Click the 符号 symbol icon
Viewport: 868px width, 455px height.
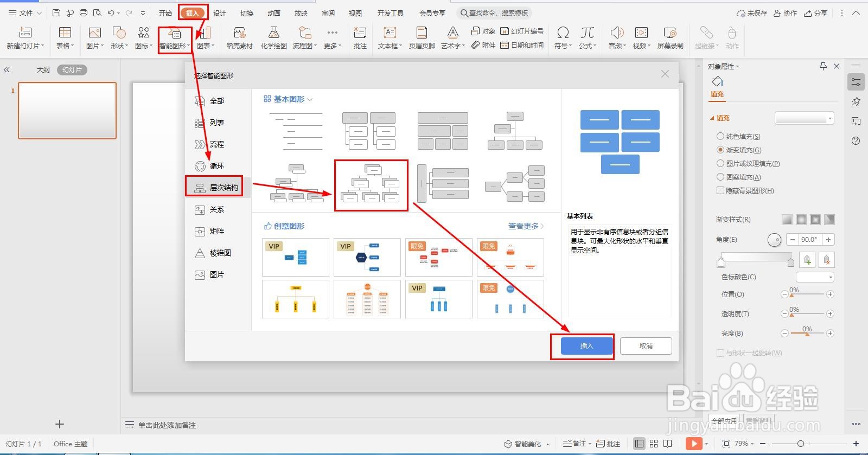[563, 33]
